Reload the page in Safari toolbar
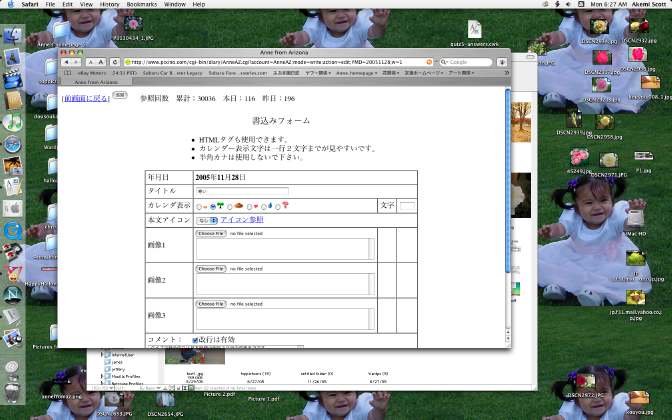The image size is (672, 420). point(115,62)
